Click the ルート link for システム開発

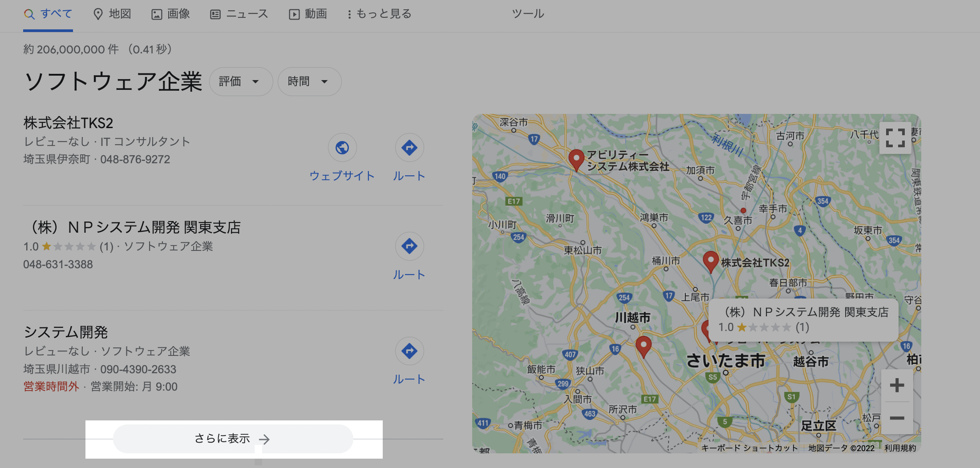409,379
